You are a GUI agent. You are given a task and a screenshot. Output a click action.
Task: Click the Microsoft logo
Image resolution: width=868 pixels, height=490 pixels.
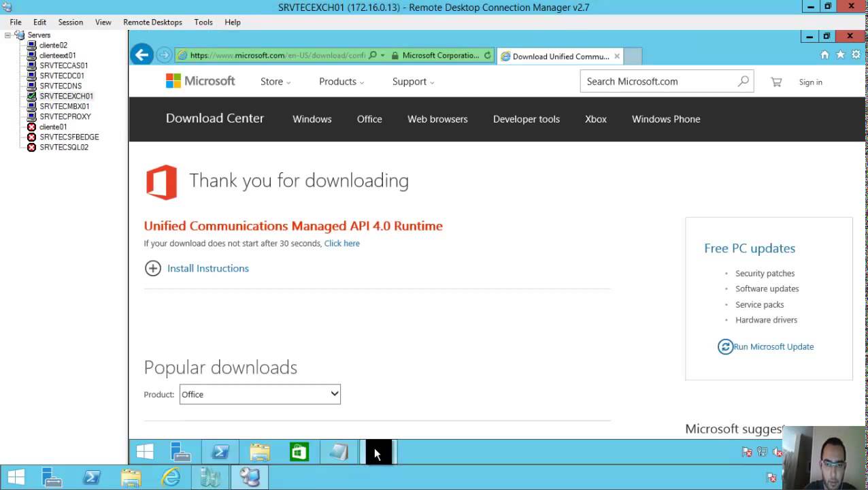pyautogui.click(x=200, y=81)
